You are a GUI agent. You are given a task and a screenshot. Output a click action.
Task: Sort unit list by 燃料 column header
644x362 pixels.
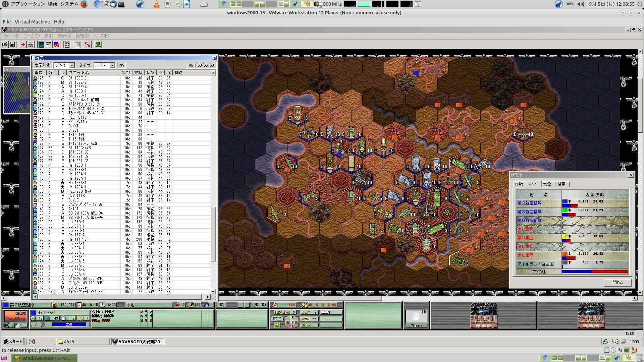tap(138, 73)
